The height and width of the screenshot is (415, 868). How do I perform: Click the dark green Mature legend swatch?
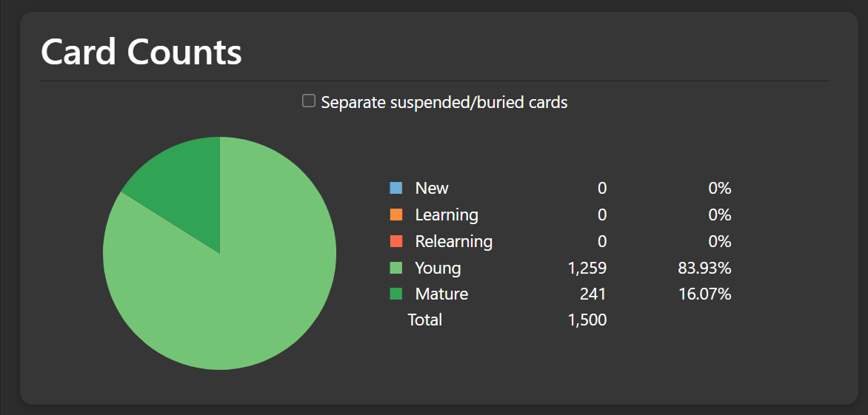[x=396, y=294]
